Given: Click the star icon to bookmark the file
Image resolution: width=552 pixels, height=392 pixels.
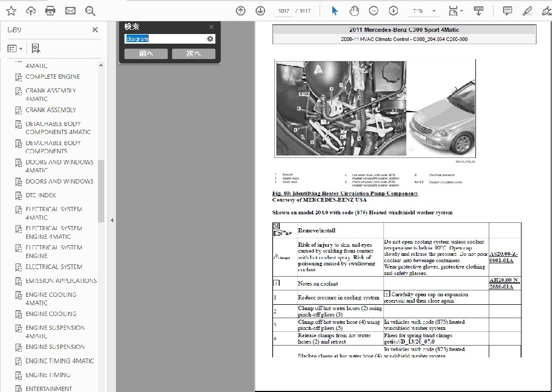Looking at the screenshot, I should coord(11,11).
